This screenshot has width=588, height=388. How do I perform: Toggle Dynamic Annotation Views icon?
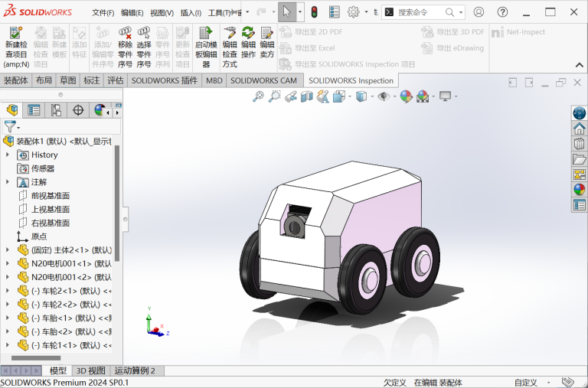coord(322,96)
